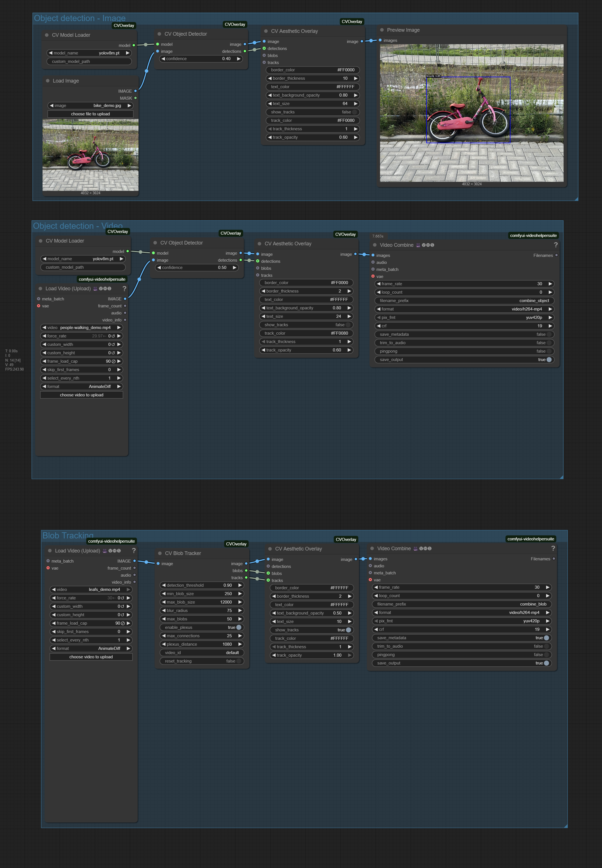This screenshot has height=868, width=602.
Task: Edit the video_id field showing default
Action: point(202,653)
